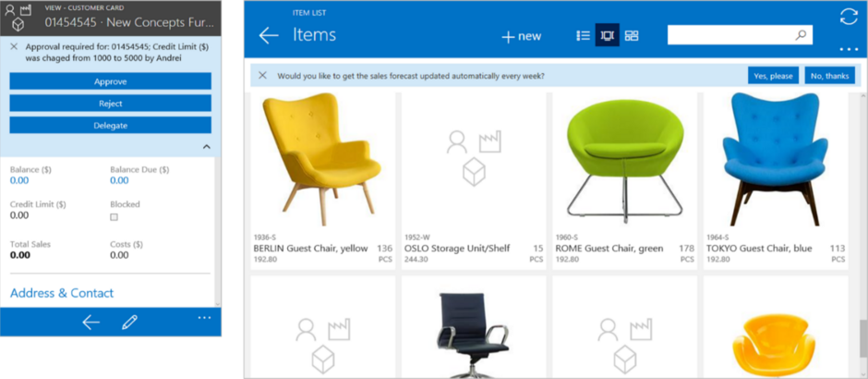This screenshot has height=379, width=868.
Task: Click the Credit Limit ($) value 0.00
Action: (x=19, y=215)
